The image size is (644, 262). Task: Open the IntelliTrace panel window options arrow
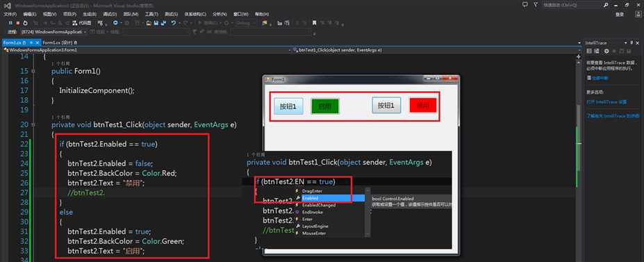click(x=625, y=43)
